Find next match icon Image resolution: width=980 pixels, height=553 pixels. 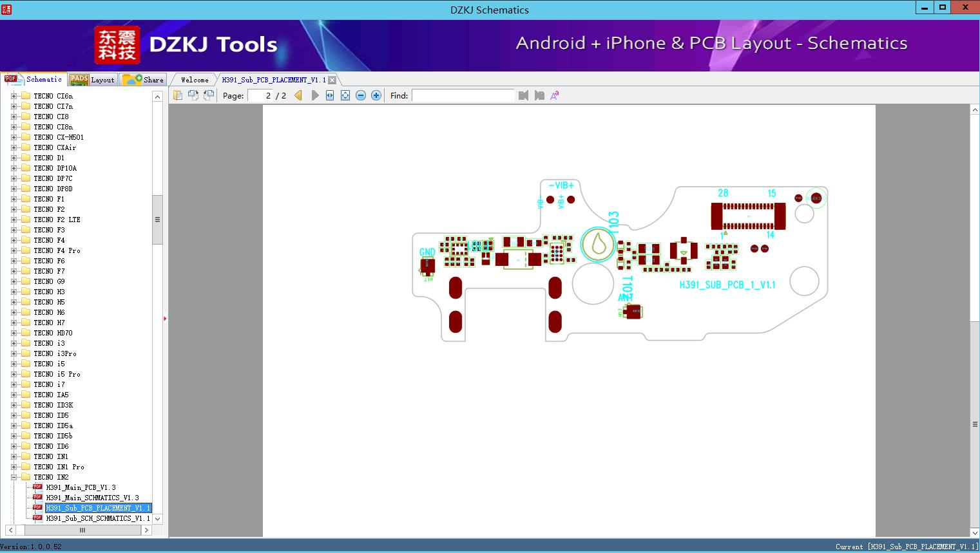coord(539,95)
